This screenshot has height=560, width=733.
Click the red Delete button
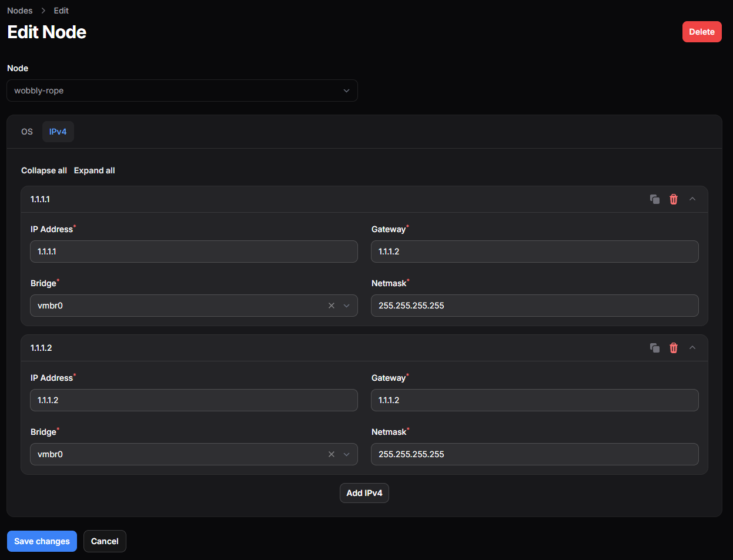tap(701, 32)
